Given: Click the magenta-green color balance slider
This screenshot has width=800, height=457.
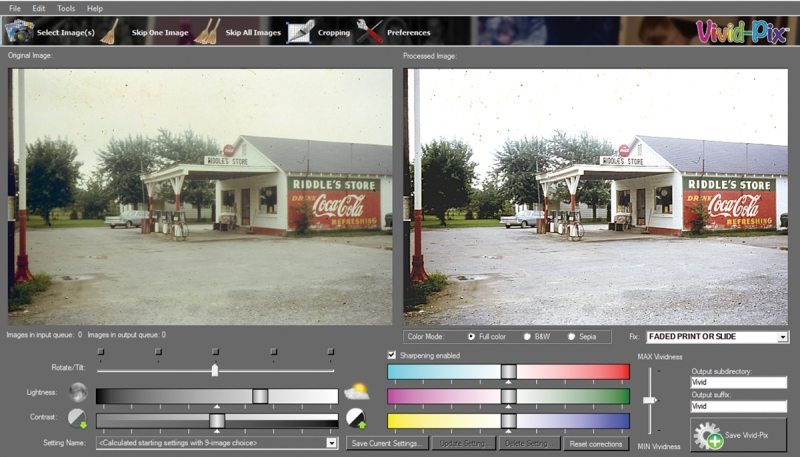Looking at the screenshot, I should (508, 396).
